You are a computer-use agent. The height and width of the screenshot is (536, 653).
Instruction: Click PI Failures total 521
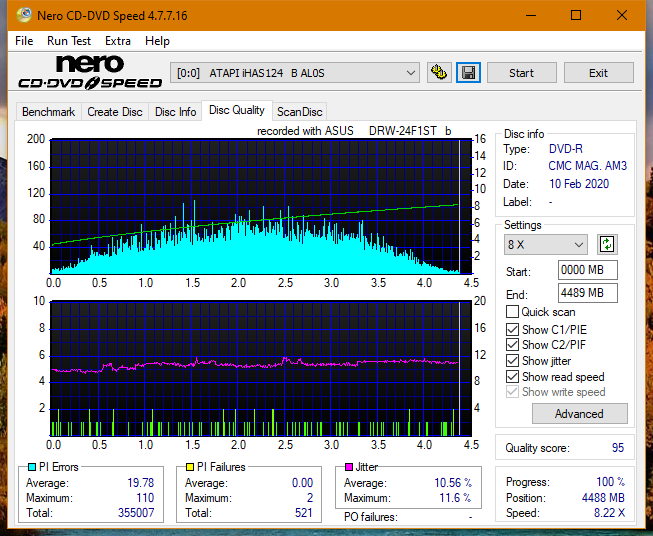click(304, 513)
